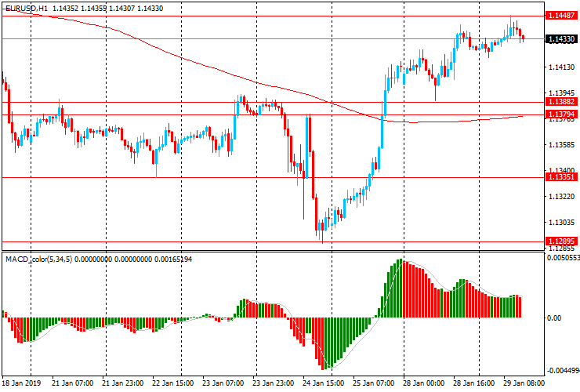This screenshot has height=392, width=580.
Task: Click the 1.13220 price axis value
Action: coord(562,196)
